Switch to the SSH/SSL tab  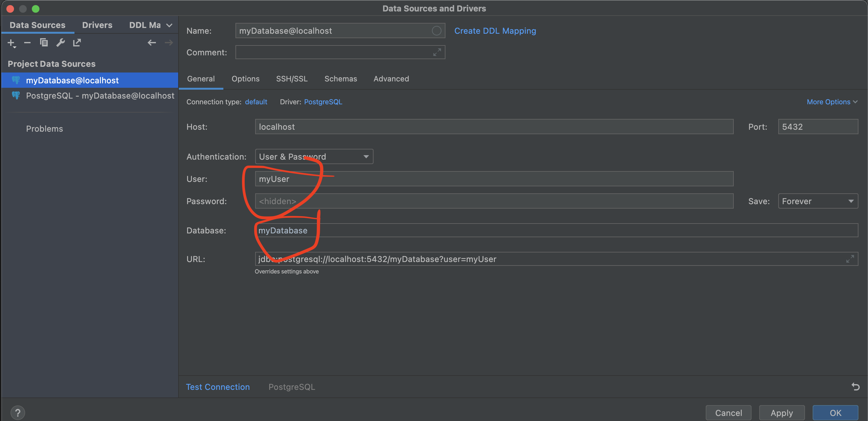[x=292, y=79]
